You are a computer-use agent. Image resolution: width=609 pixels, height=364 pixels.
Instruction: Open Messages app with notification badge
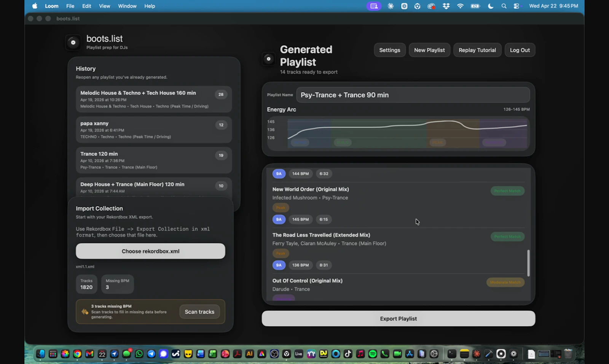[x=126, y=354]
